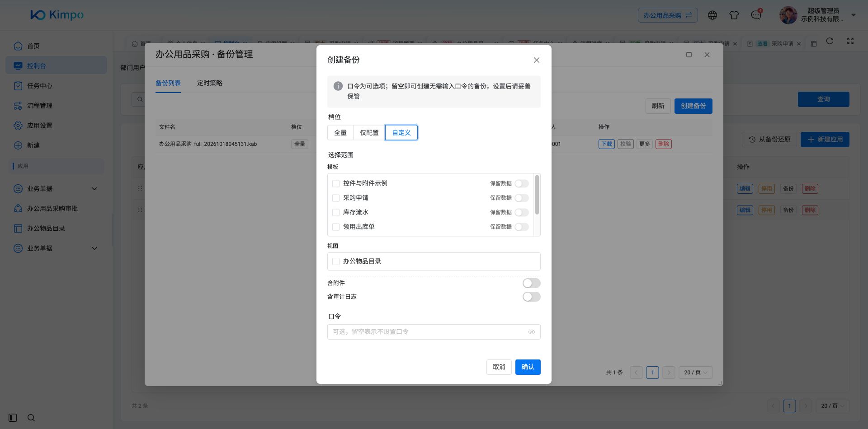Expand the 超级管理员 account dropdown arrow
The height and width of the screenshot is (429, 868).
point(854,15)
